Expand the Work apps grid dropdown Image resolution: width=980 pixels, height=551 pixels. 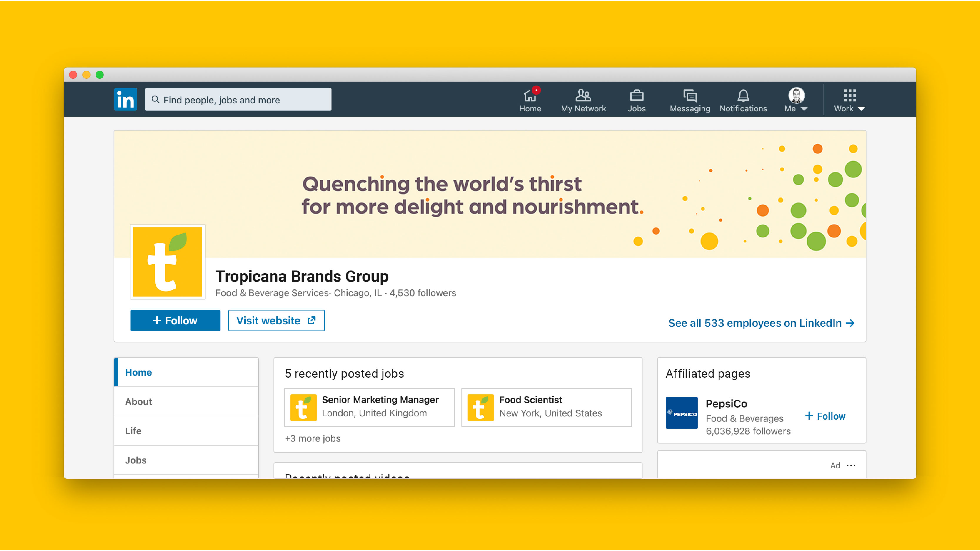(x=849, y=101)
